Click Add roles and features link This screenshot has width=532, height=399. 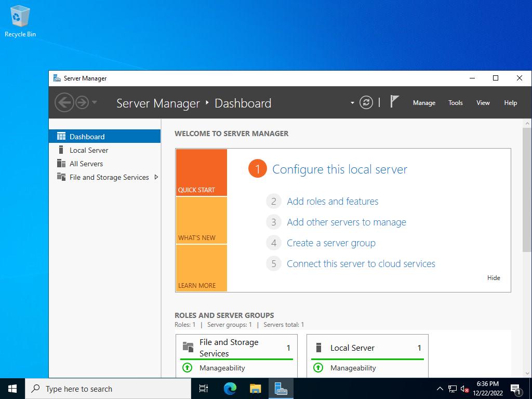[332, 202]
